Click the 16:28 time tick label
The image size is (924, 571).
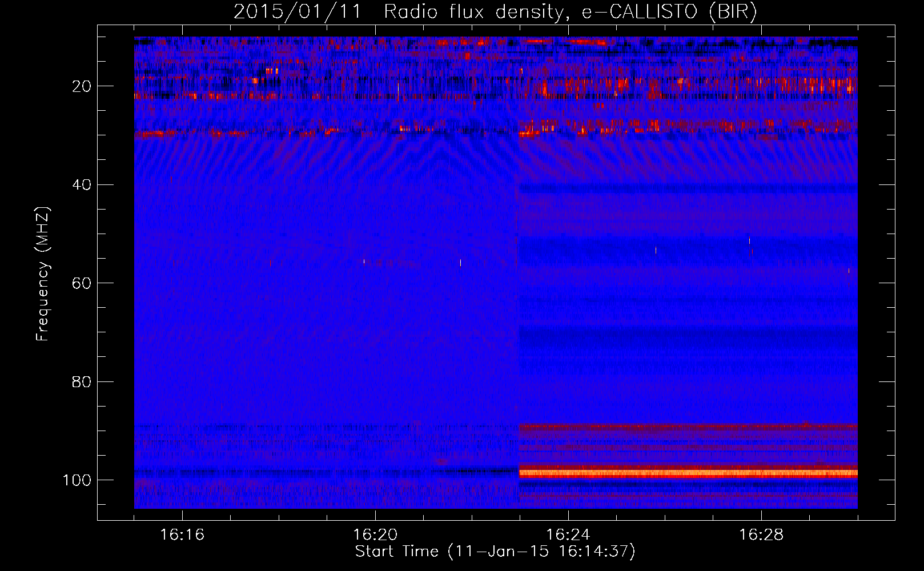[761, 535]
